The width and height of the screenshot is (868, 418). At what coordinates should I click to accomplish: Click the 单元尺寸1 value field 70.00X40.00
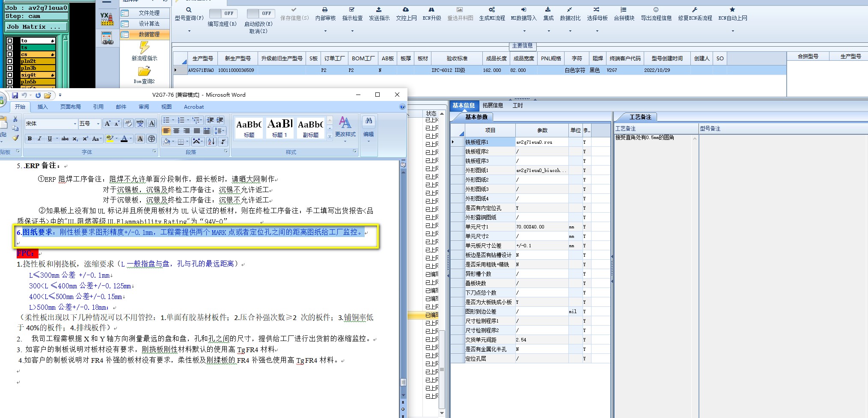pos(542,227)
